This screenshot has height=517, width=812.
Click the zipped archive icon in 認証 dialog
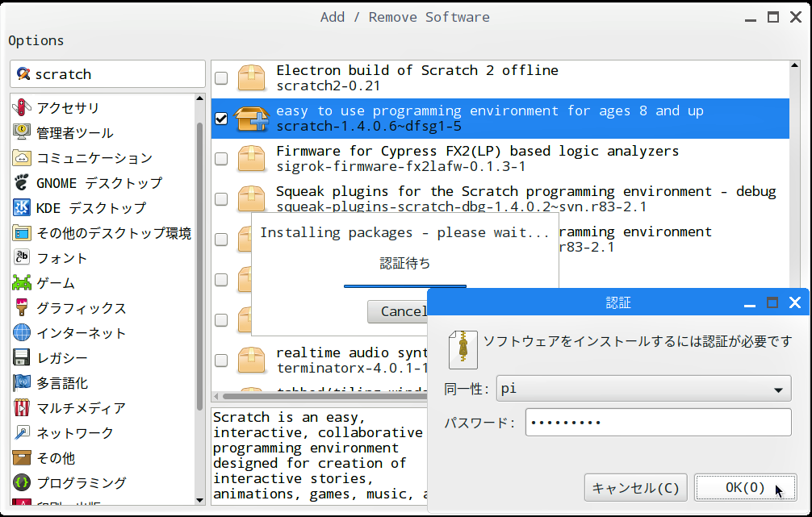(463, 350)
